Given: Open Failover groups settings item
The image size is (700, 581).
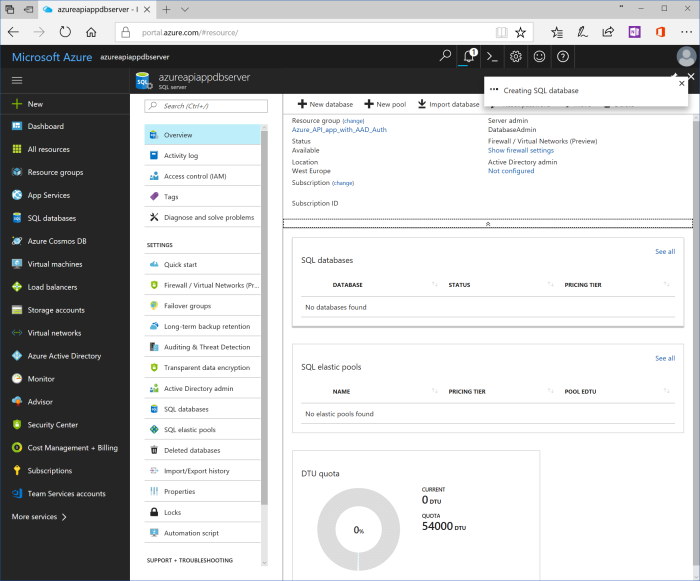Looking at the screenshot, I should (x=202, y=306).
